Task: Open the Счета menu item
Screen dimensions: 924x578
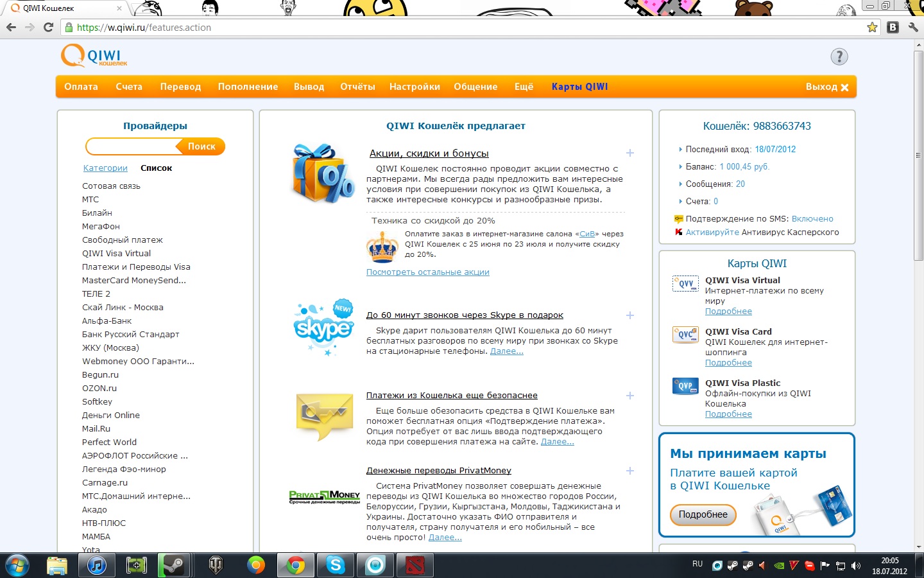Action: tap(129, 87)
